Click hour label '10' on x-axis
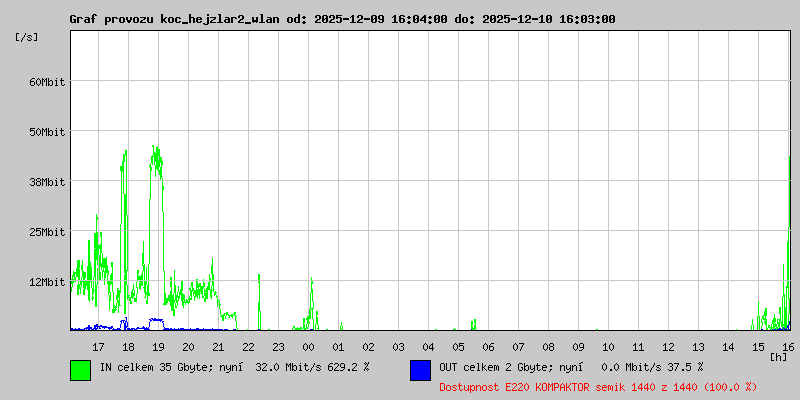This screenshot has width=800, height=400. (x=609, y=347)
